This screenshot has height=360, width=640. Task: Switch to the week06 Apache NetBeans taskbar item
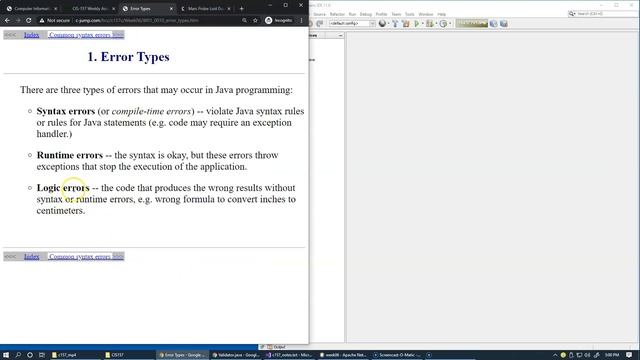click(x=343, y=355)
